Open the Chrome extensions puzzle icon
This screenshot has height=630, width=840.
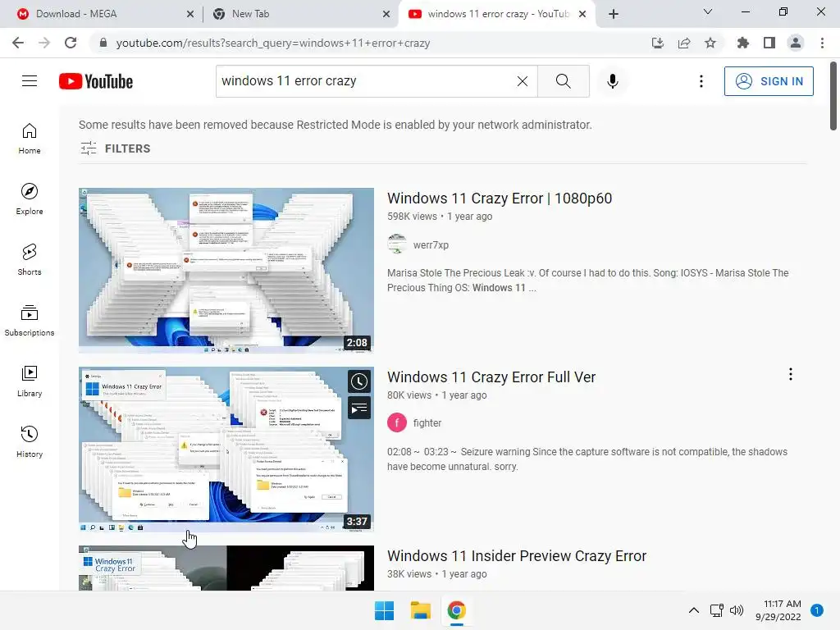click(743, 43)
